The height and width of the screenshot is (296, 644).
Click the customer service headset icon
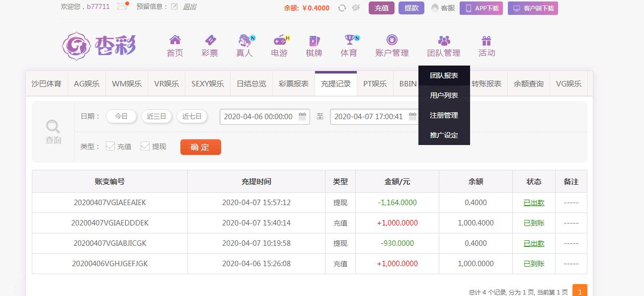tap(435, 7)
